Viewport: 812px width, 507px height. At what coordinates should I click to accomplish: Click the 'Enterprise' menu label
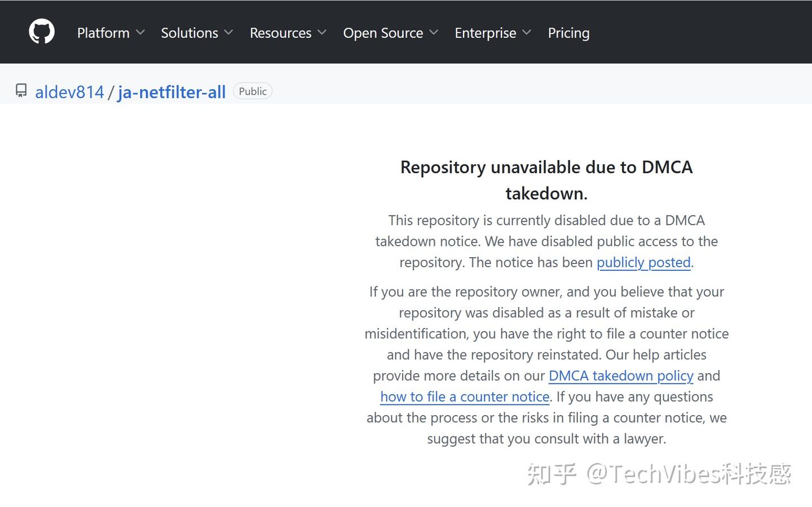click(x=485, y=33)
